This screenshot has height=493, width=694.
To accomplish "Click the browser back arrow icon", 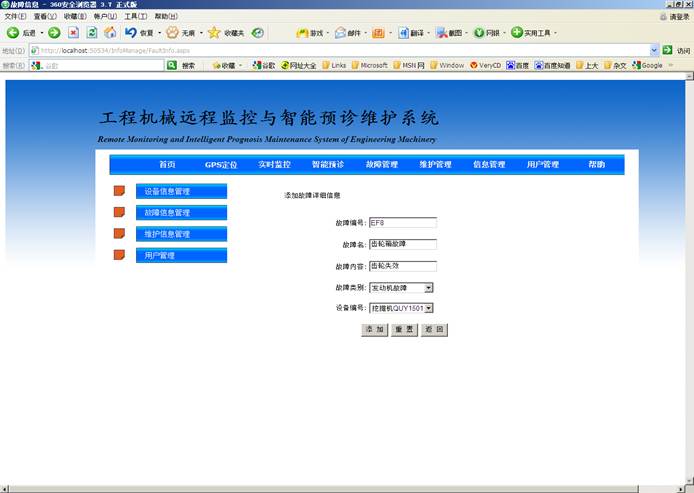I will click(x=13, y=33).
